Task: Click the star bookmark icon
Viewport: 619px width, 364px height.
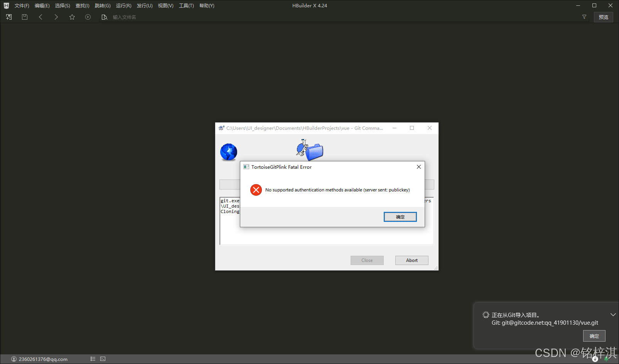Action: (x=72, y=17)
